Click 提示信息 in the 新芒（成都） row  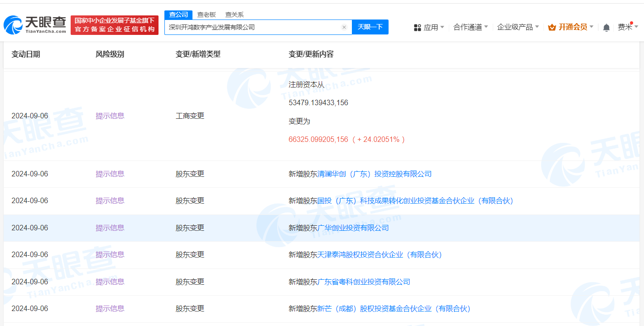pyautogui.click(x=110, y=308)
